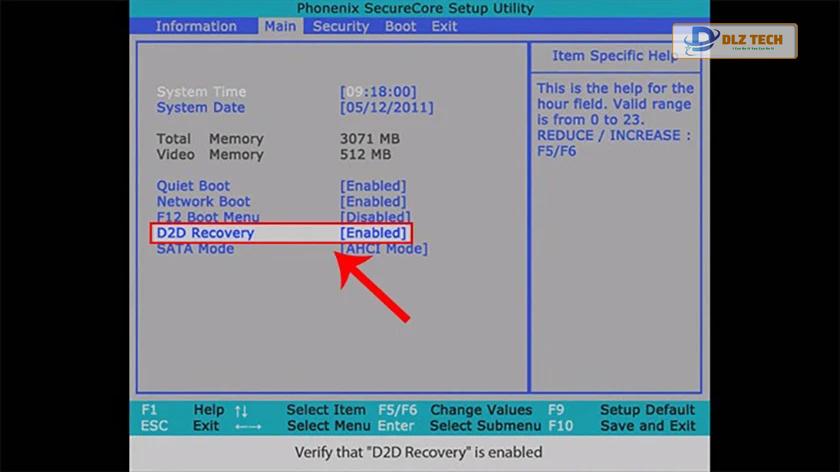The image size is (840, 472).
Task: Select the System Date setting label
Action: click(200, 107)
